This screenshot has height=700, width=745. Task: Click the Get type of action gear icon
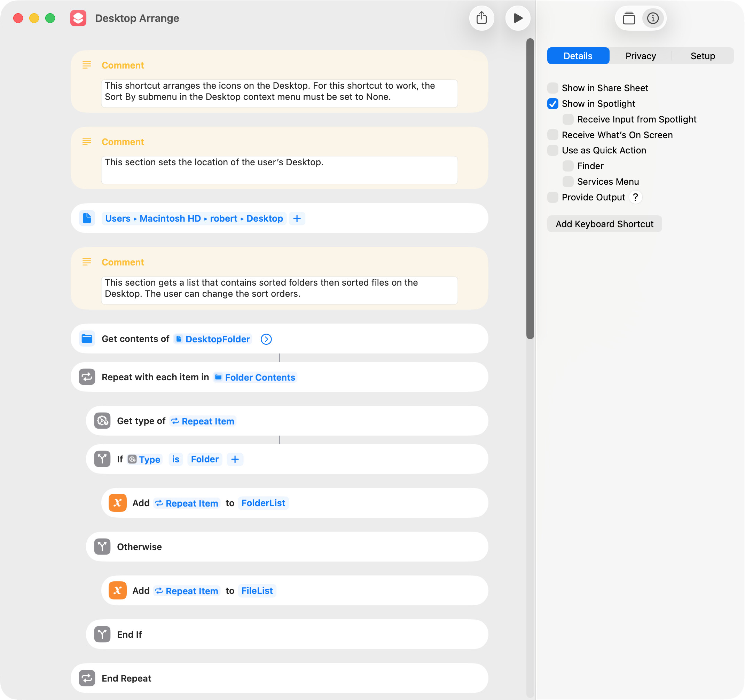point(102,421)
